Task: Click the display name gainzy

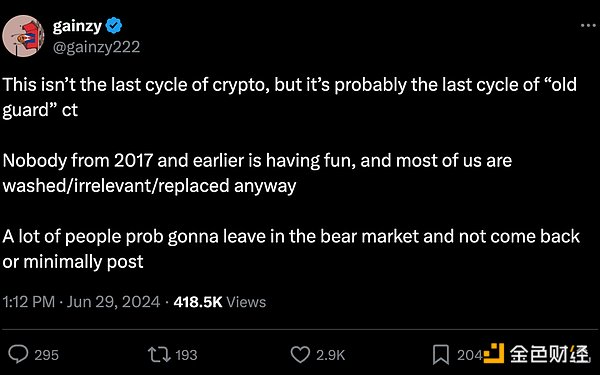Action: pyautogui.click(x=77, y=26)
